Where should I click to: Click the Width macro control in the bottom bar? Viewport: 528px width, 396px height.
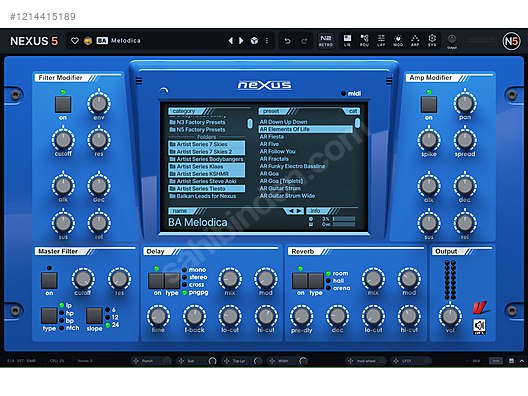287,361
